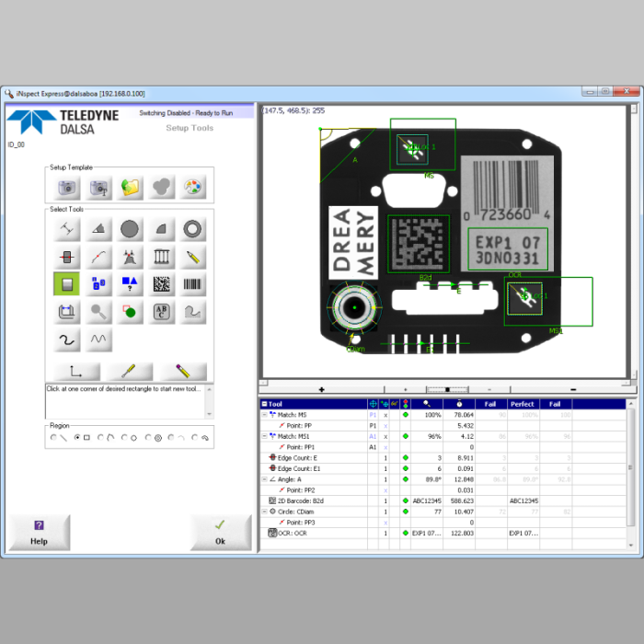Select the ring concentric circle tool
The width and height of the screenshot is (644, 644).
point(192,229)
